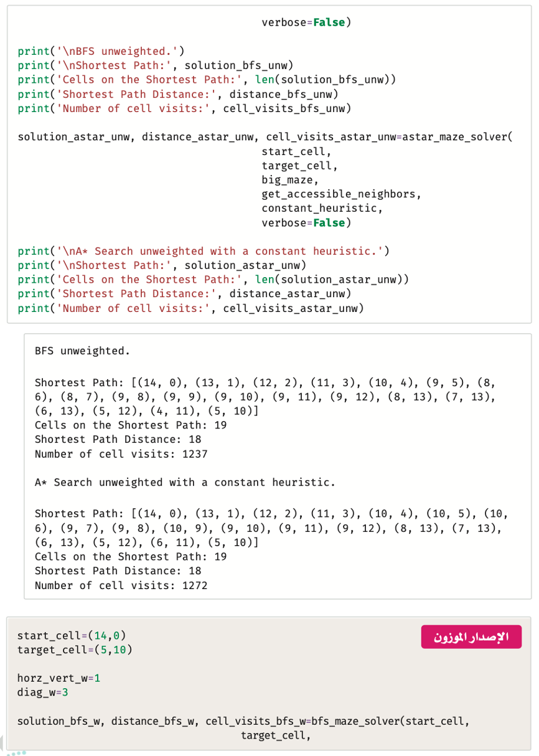
Task: Click 'Number of cell visits: 1237' output line
Action: pos(121,454)
